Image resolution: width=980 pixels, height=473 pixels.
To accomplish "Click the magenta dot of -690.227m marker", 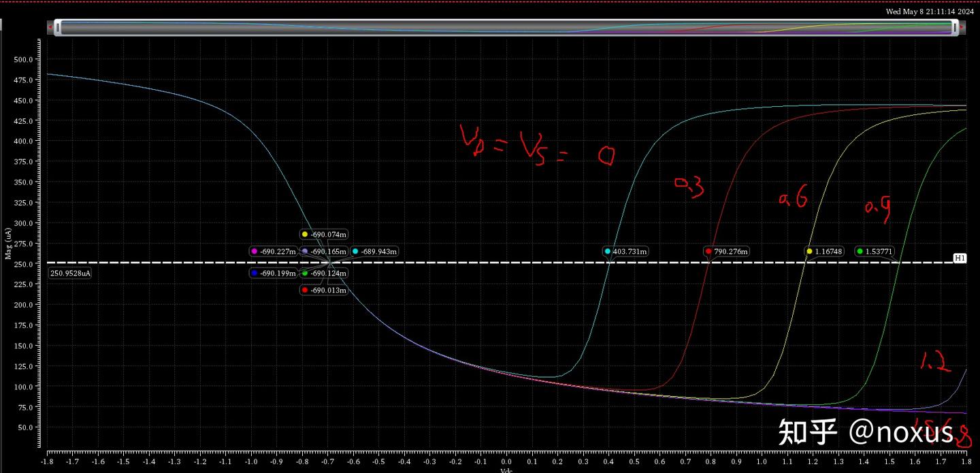I will point(254,252).
